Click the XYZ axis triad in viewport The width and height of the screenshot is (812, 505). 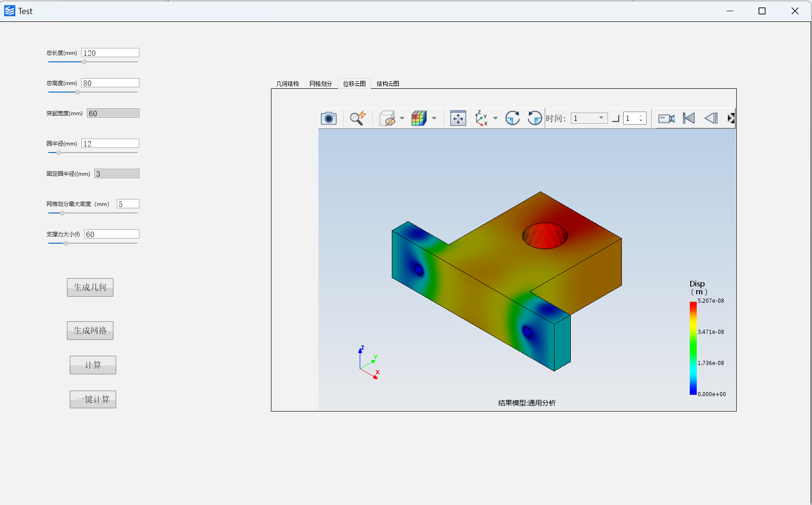[369, 362]
